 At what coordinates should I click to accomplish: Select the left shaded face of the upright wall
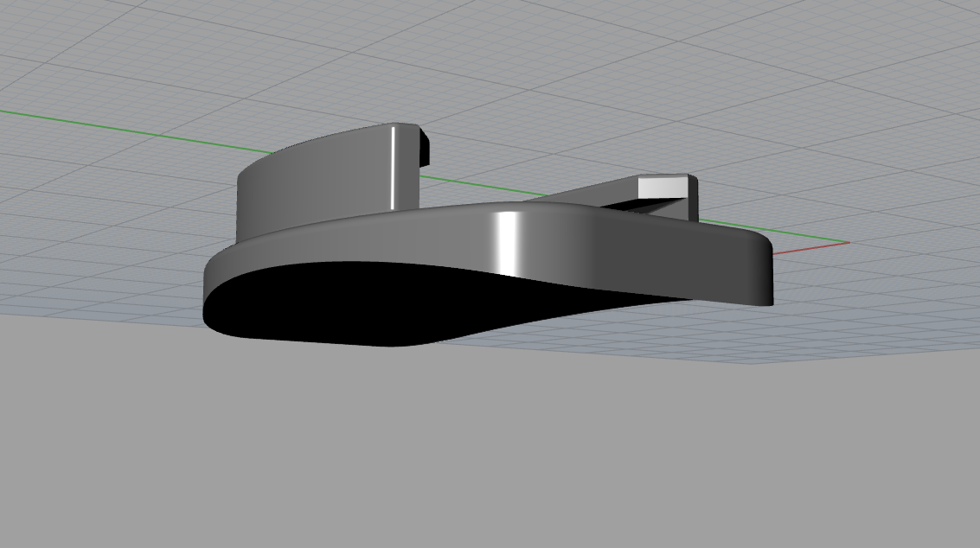pyautogui.click(x=259, y=199)
